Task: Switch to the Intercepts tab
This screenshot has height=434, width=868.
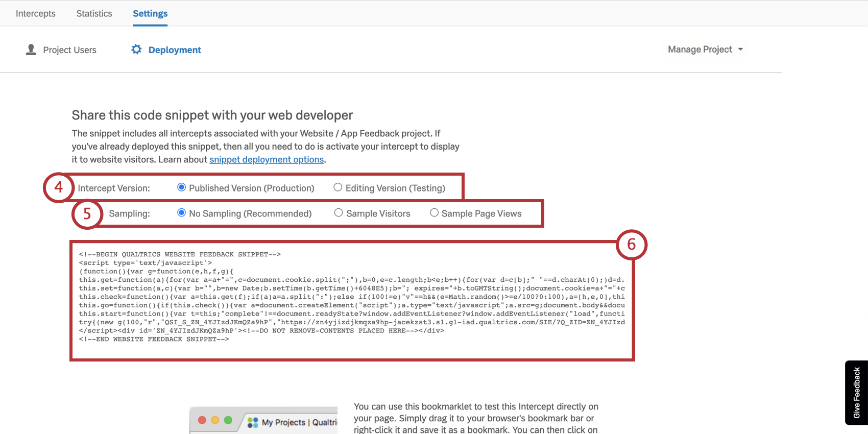Action: (36, 13)
